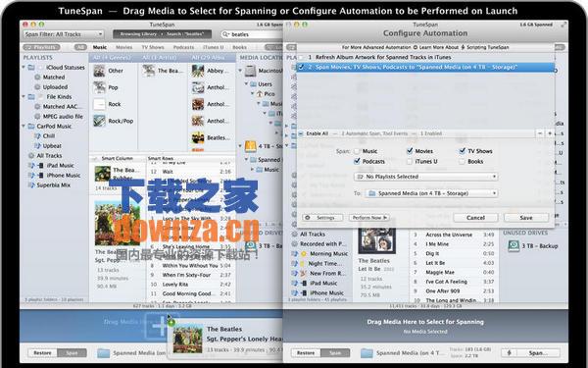Select the Other genre artwork
Viewport: 588px width, 368px height.
(x=99, y=71)
